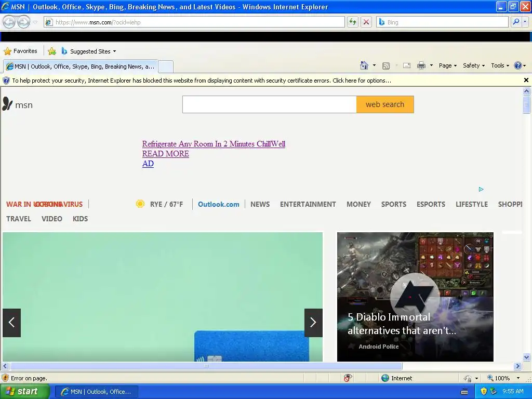532x399 pixels.
Task: Open search provider options dropdown
Action: point(525,22)
